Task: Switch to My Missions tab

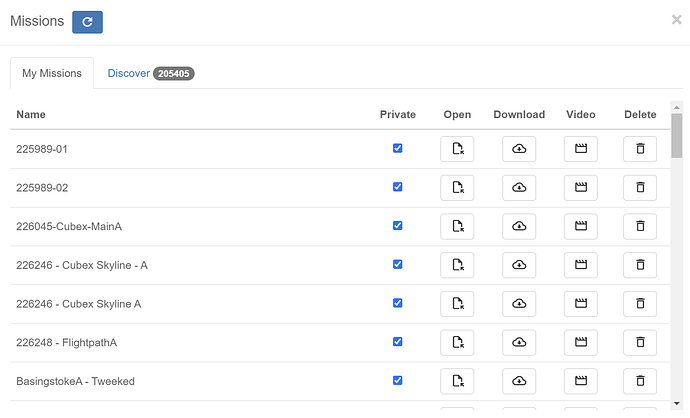Action: click(x=52, y=73)
